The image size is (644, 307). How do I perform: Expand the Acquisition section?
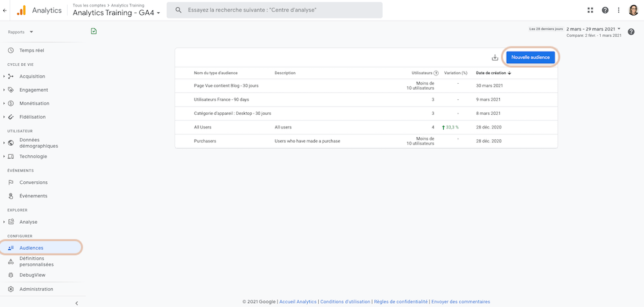click(x=32, y=77)
